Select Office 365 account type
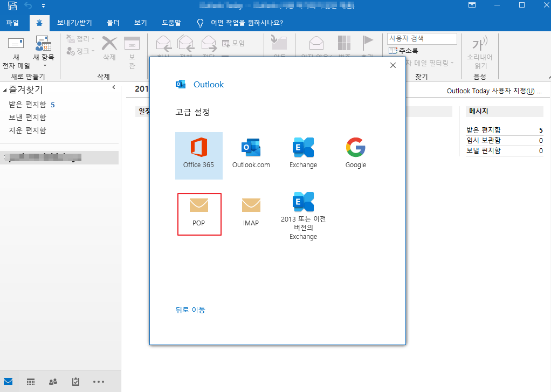Image resolution: width=551 pixels, height=392 pixels. (x=198, y=155)
